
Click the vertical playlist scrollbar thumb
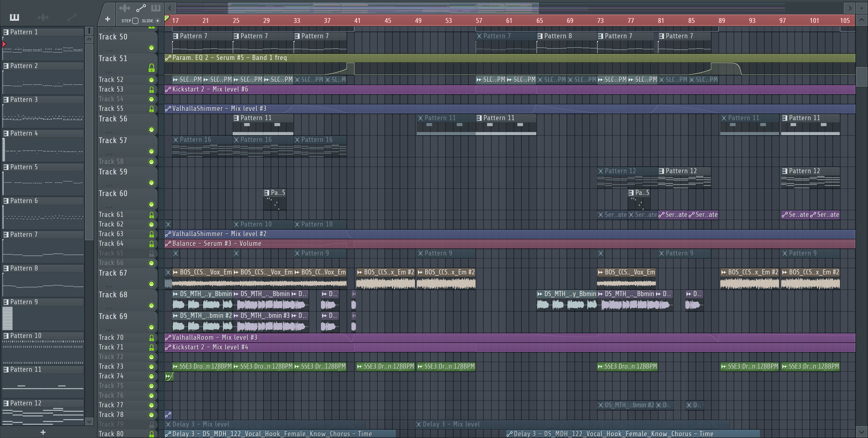[x=861, y=77]
